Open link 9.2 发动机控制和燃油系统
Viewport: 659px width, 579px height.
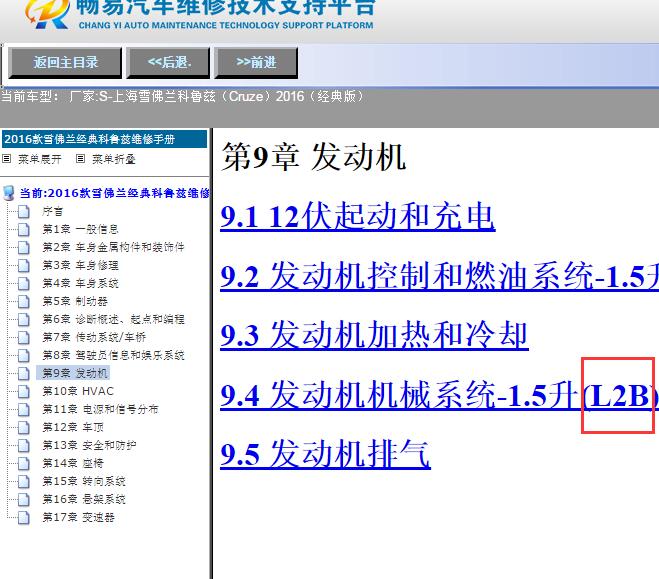tap(440, 276)
